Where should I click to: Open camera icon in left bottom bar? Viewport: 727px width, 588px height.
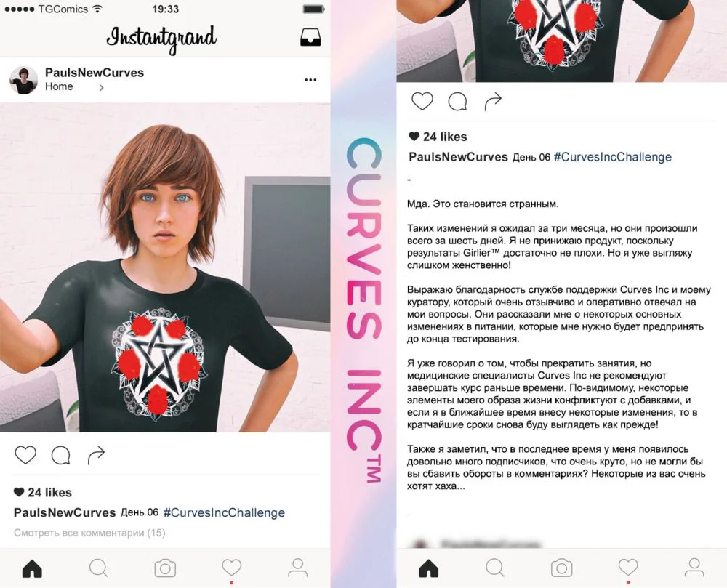[x=165, y=568]
